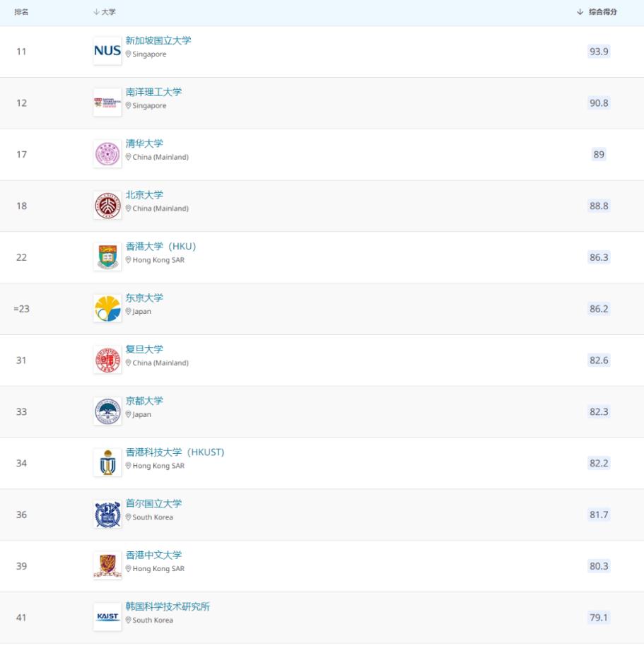
Task: Open the 清华大学 link
Action: 144,143
